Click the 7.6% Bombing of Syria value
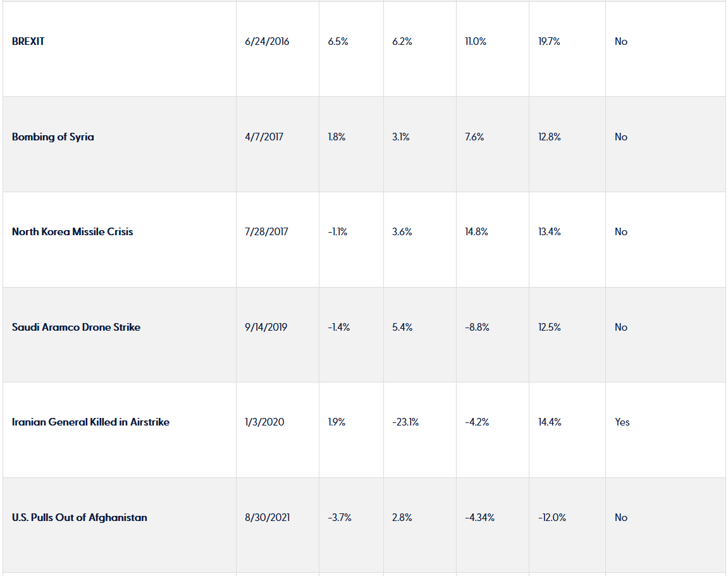 tap(474, 137)
